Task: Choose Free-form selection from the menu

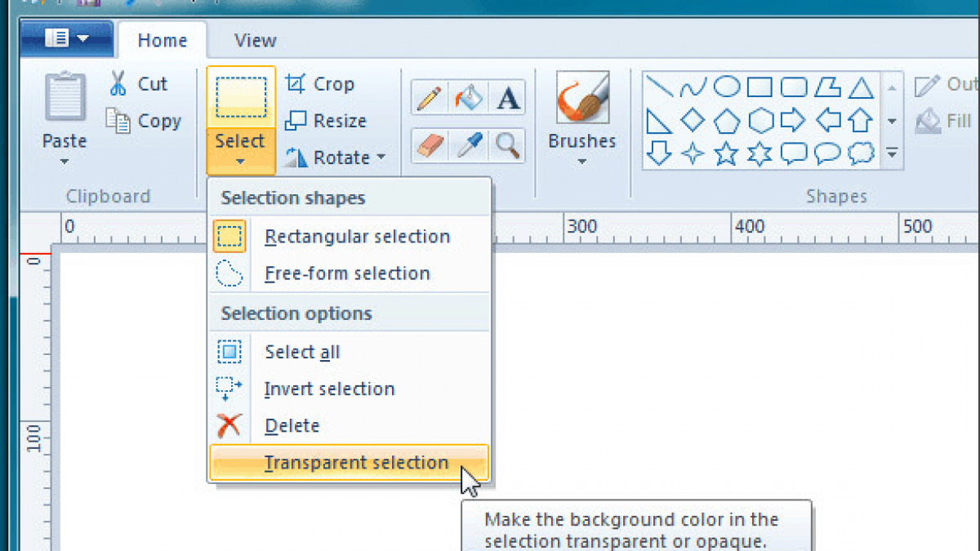Action: 350,273
